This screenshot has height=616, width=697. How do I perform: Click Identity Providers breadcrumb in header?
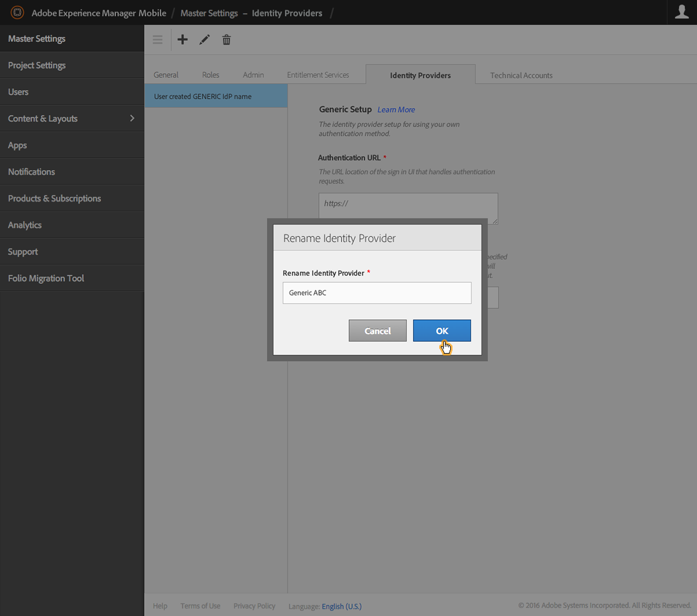click(287, 13)
